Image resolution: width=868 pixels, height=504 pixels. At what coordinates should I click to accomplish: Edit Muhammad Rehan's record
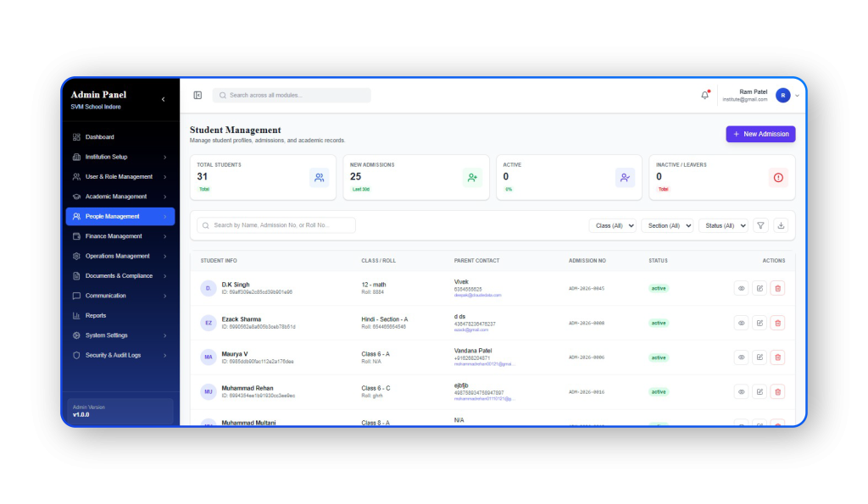759,391
